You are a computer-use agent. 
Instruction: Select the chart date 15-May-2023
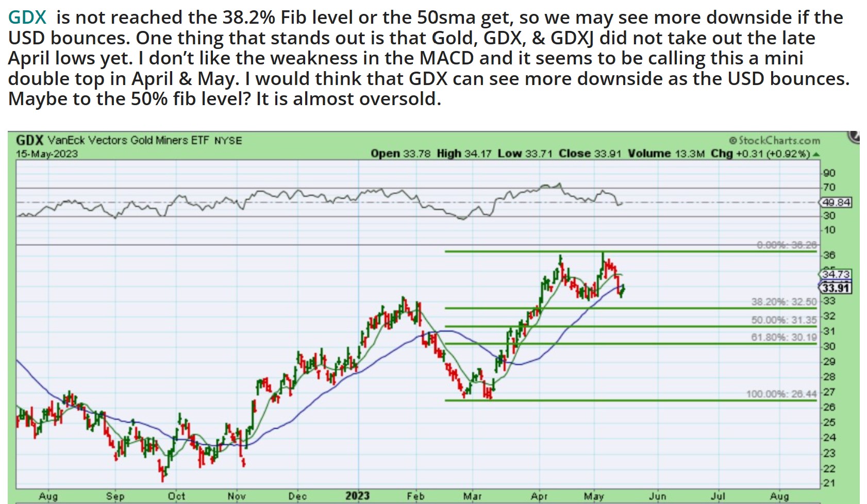coord(47,154)
